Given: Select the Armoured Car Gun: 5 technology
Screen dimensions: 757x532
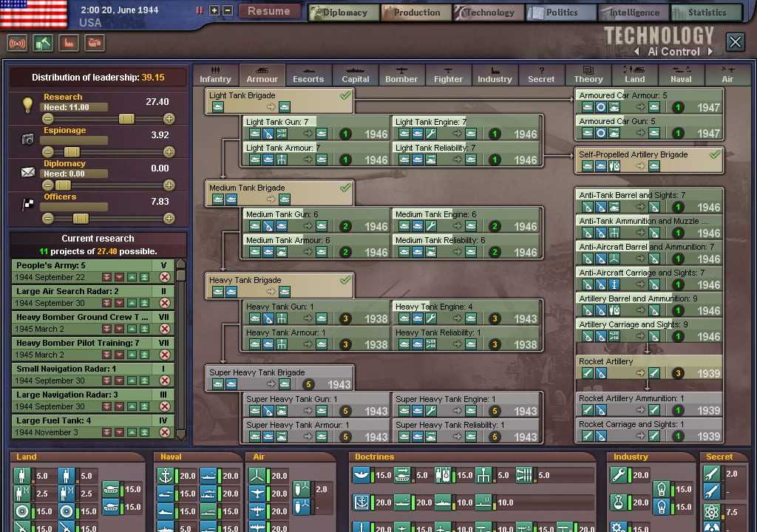Looking at the screenshot, I should pos(649,127).
